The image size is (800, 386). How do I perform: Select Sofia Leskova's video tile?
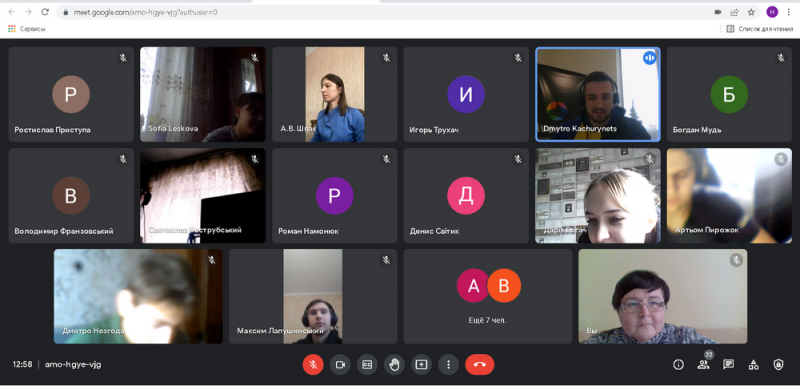[203, 94]
